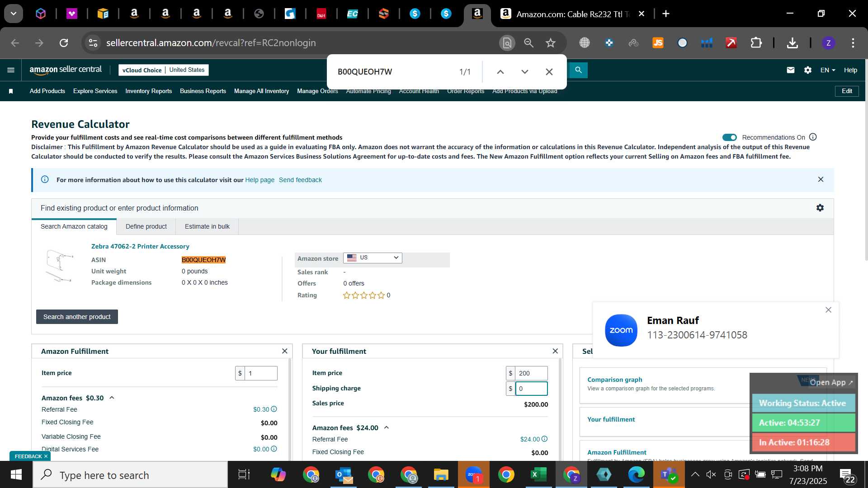
Task: Open the Seller Central hamburger menu
Action: point(11,70)
